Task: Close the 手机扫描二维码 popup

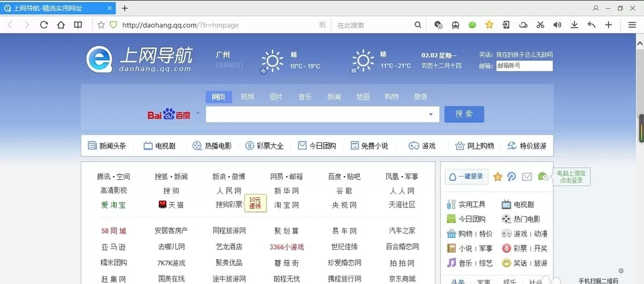Action: click(621, 271)
